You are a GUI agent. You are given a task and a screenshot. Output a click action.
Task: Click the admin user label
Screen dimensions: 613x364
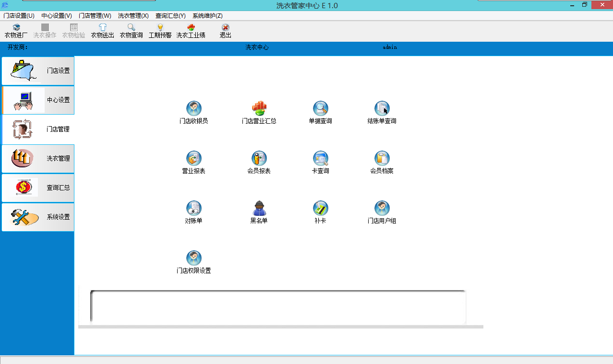tap(390, 47)
